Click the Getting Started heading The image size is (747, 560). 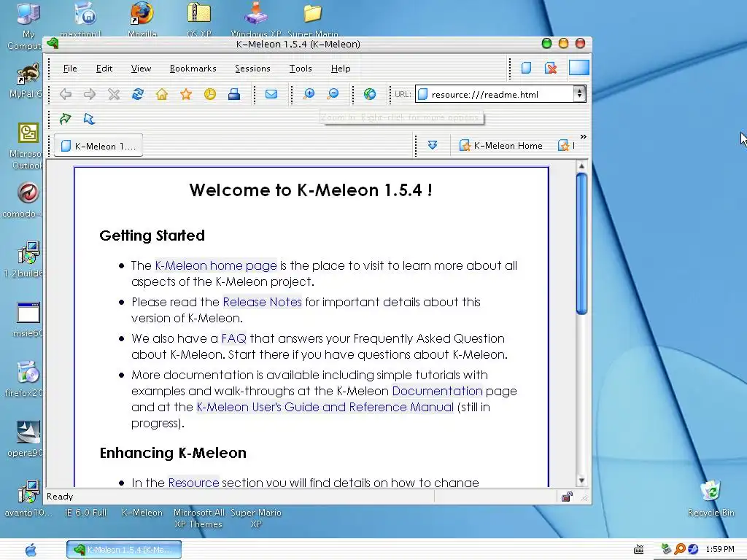click(152, 236)
